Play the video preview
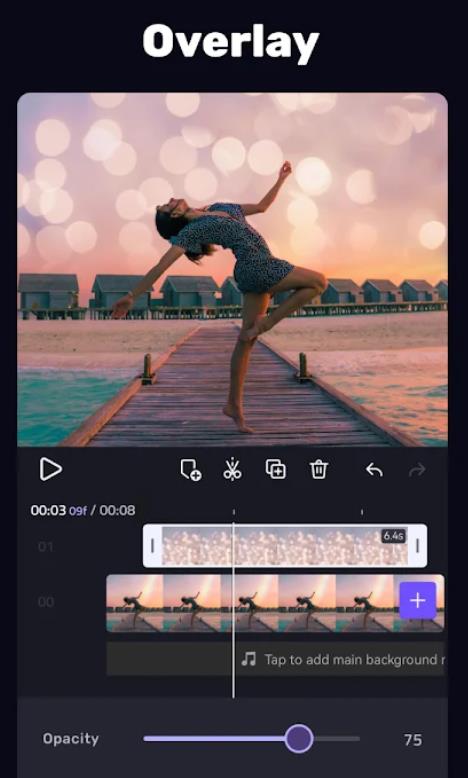 point(51,469)
